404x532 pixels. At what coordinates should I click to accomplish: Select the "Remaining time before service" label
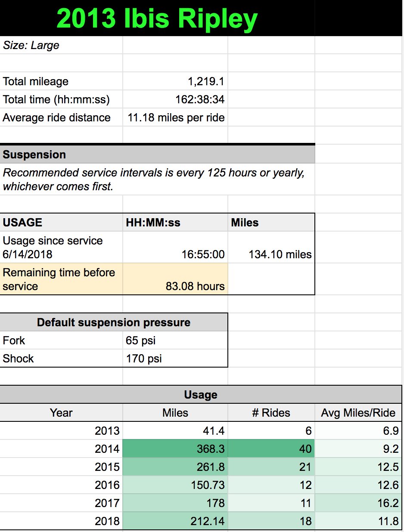click(x=61, y=279)
